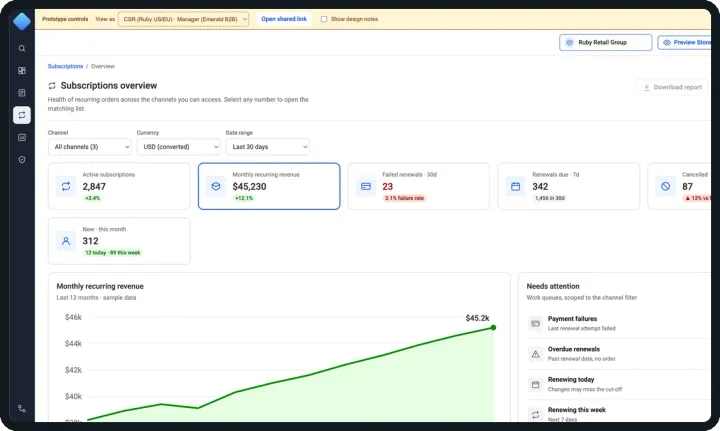Open the orders document icon in sidebar
This screenshot has width=720, height=431.
tap(22, 93)
